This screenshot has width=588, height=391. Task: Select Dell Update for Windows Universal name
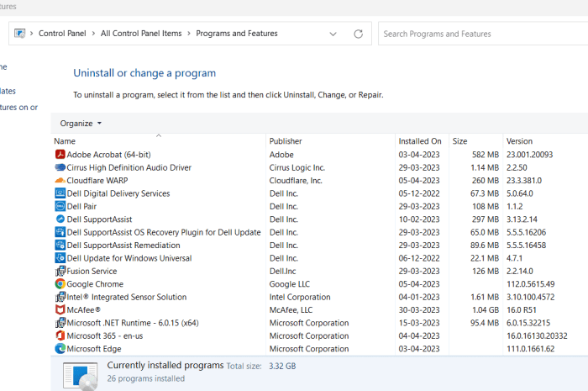pos(129,258)
